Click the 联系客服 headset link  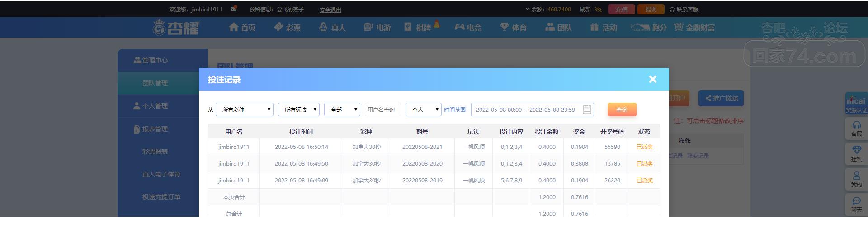point(684,9)
